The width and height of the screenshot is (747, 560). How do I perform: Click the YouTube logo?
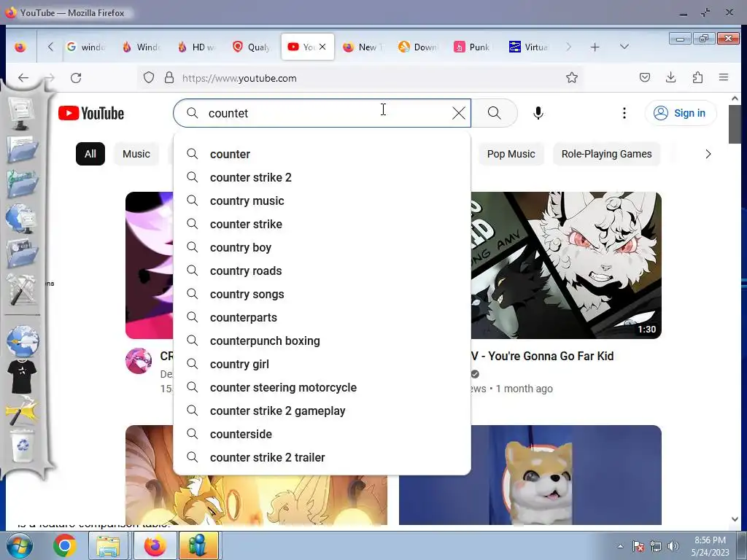click(91, 113)
